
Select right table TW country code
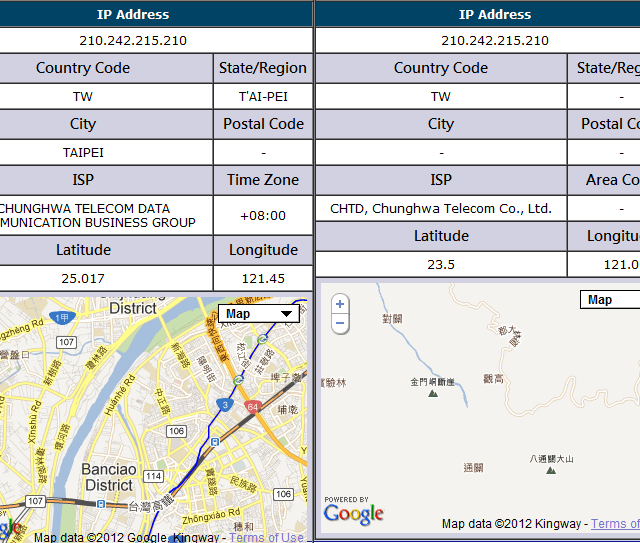coord(441,96)
